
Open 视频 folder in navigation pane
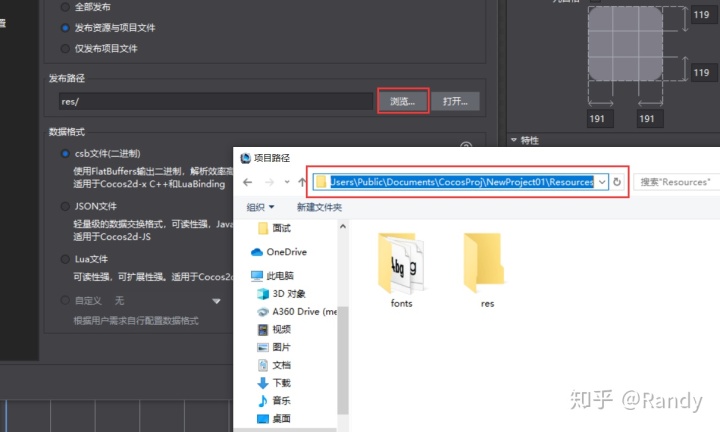coord(274,329)
